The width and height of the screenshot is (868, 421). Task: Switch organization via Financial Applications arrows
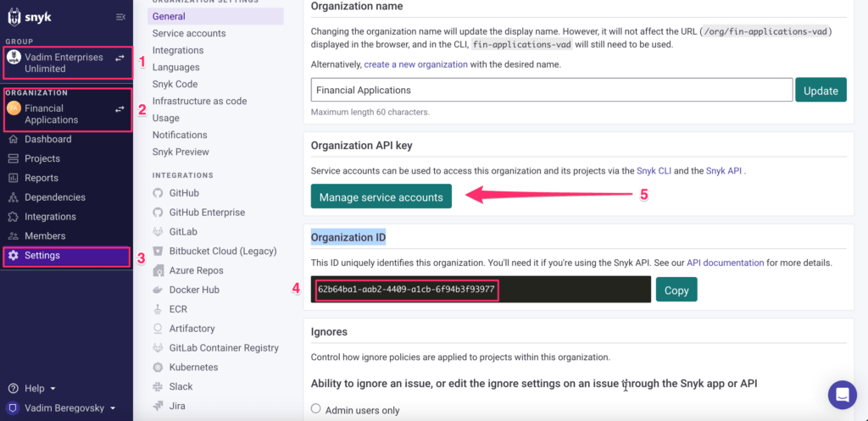[x=120, y=109]
